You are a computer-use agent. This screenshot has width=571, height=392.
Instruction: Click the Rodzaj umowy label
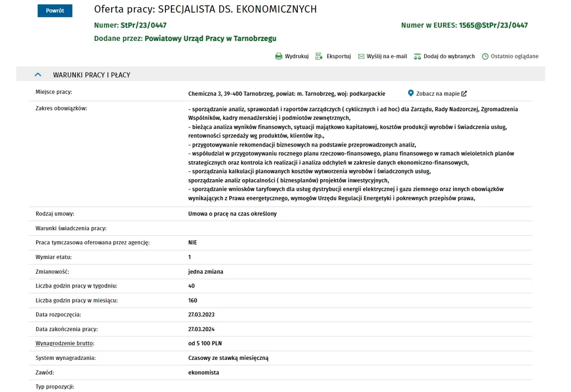pyautogui.click(x=54, y=214)
